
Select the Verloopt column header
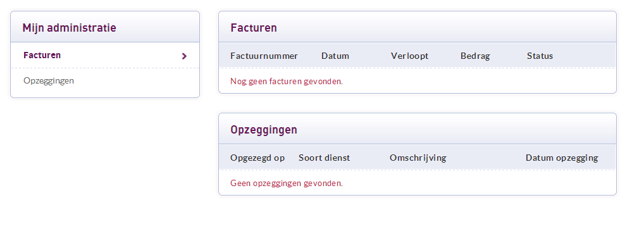(x=409, y=56)
